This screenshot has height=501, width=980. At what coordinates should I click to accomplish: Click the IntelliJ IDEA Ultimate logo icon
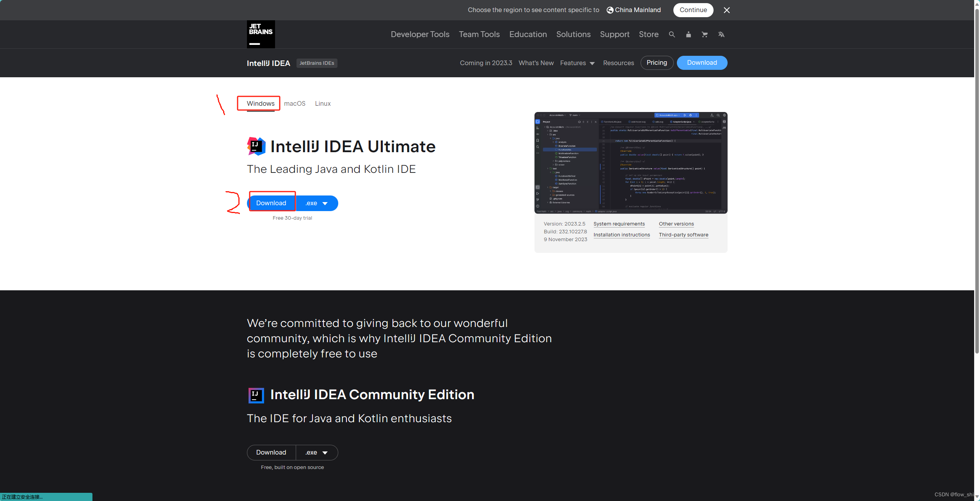click(255, 146)
